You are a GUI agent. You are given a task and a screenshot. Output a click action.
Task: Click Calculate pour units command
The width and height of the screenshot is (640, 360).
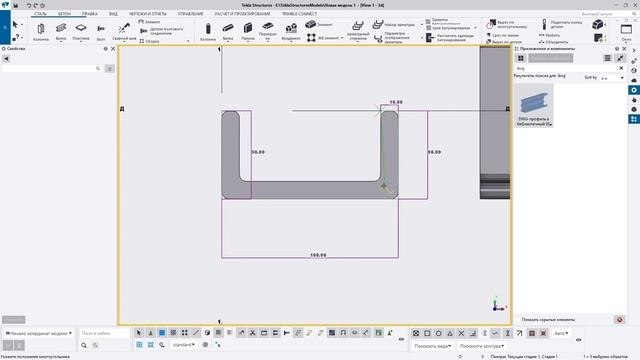click(450, 38)
